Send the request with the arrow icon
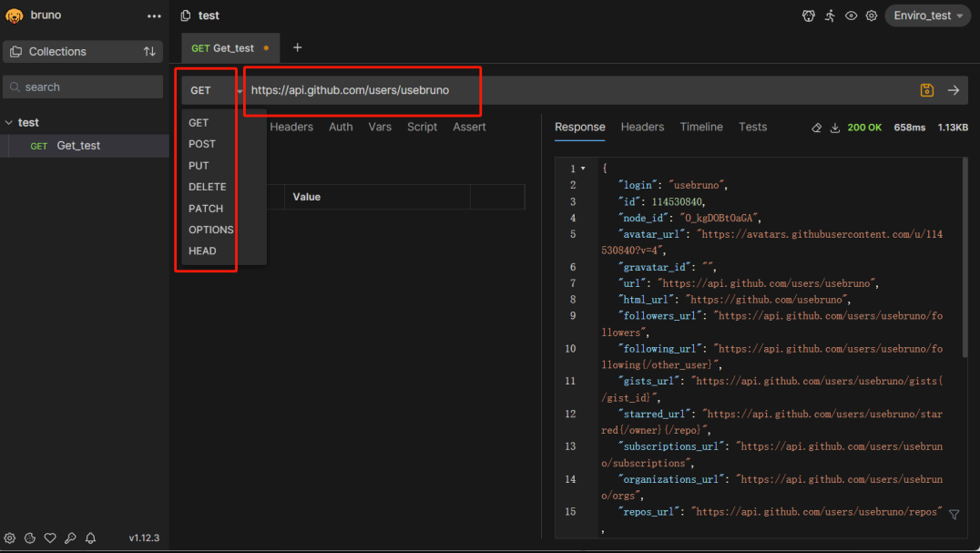 tap(953, 90)
